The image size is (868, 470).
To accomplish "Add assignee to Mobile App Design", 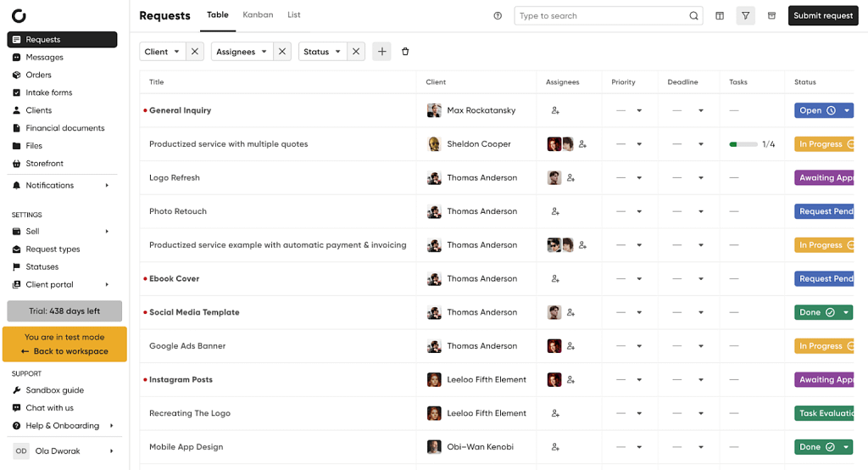I will tap(555, 447).
